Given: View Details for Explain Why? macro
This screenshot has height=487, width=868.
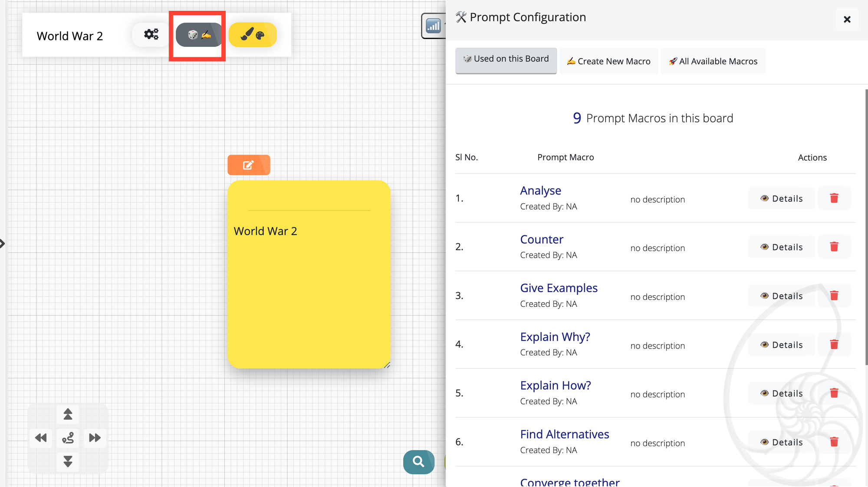Looking at the screenshot, I should [782, 345].
